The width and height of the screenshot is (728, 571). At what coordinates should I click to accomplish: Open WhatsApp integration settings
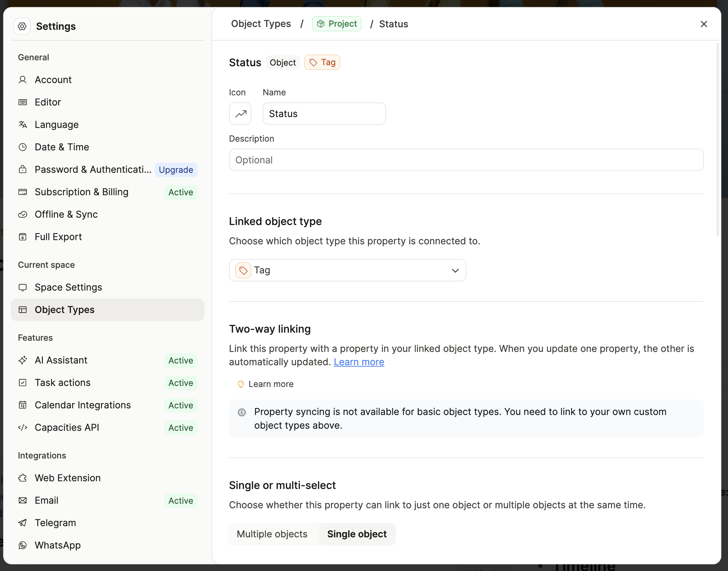pos(58,545)
